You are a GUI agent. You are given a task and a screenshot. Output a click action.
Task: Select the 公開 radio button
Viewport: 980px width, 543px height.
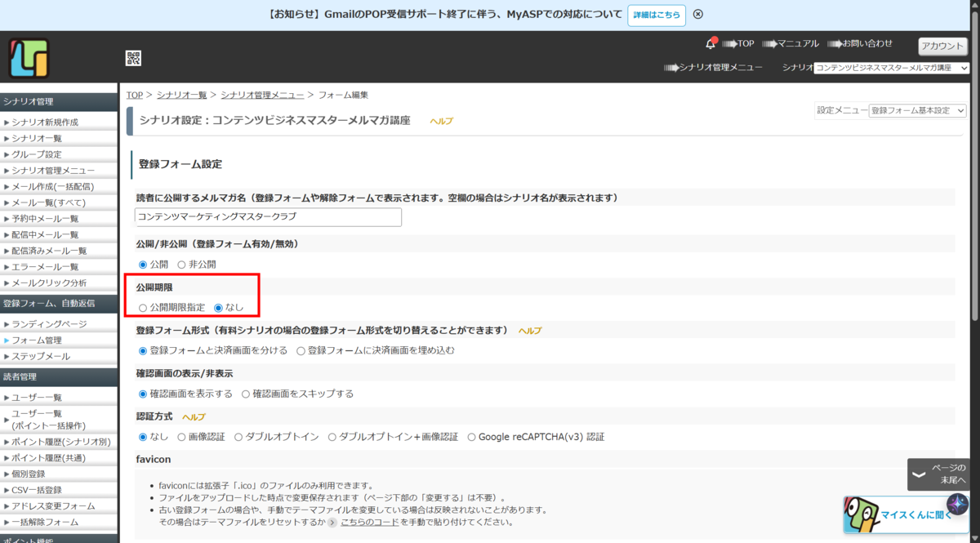143,265
